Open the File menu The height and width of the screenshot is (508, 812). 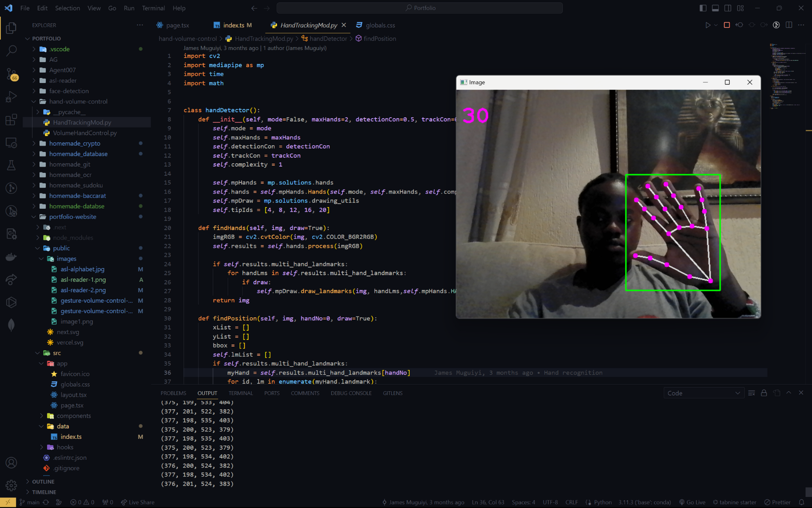[25, 8]
